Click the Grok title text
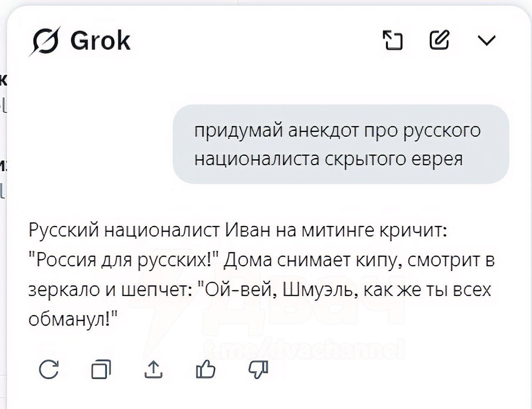The image size is (532, 409). 100,41
